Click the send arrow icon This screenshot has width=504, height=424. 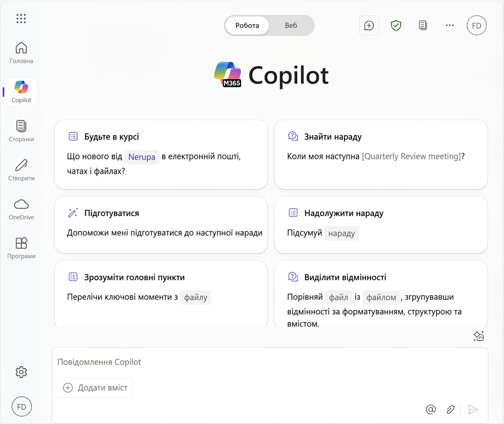[x=473, y=409]
